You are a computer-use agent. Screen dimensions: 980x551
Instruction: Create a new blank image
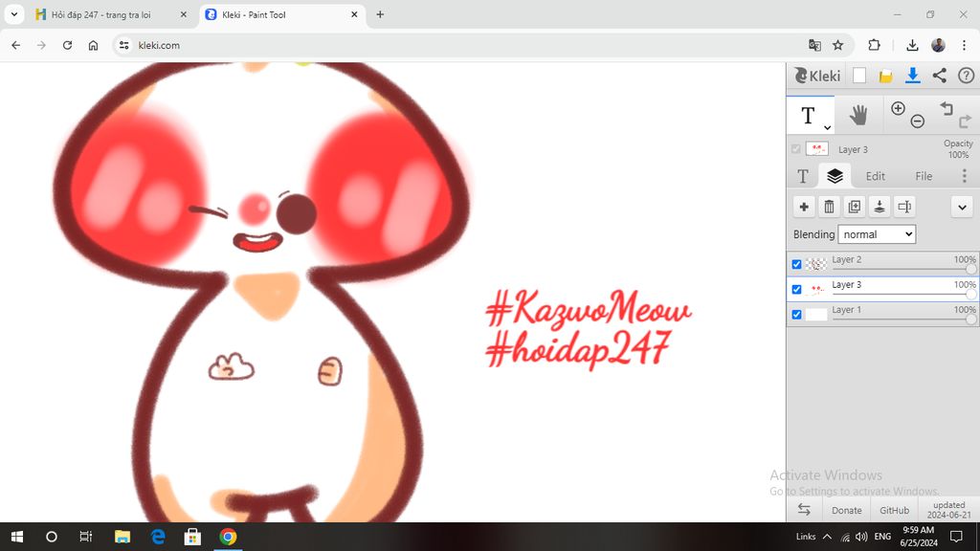pyautogui.click(x=859, y=76)
